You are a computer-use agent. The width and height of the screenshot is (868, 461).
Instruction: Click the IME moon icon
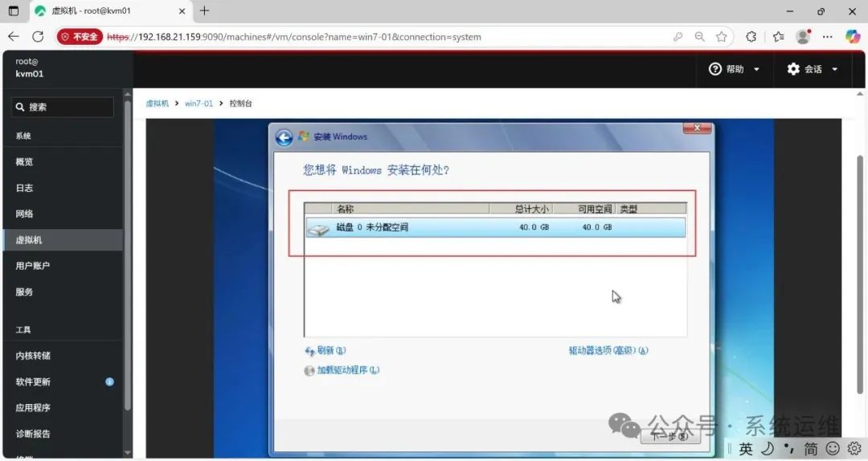tap(768, 448)
